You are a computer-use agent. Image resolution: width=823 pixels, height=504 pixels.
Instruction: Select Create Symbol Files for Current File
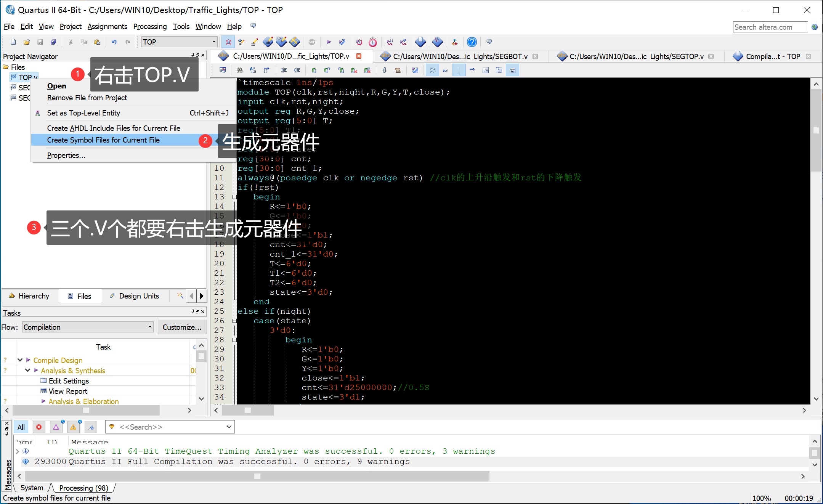[x=103, y=140]
